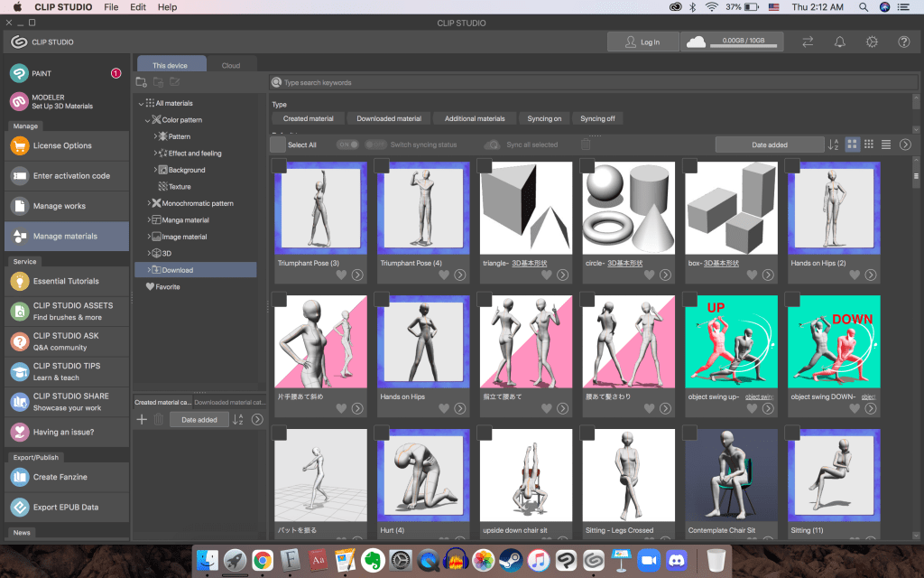Switch to the Cloud tab

click(x=231, y=65)
